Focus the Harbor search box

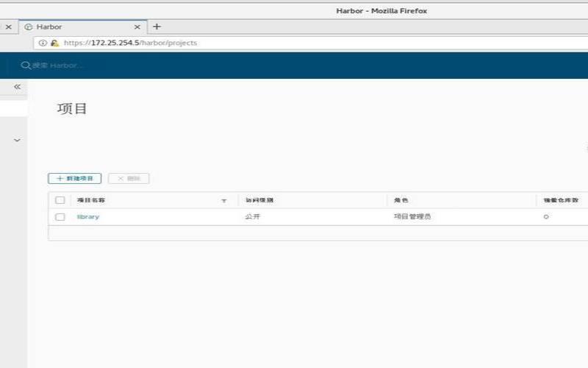tap(57, 66)
